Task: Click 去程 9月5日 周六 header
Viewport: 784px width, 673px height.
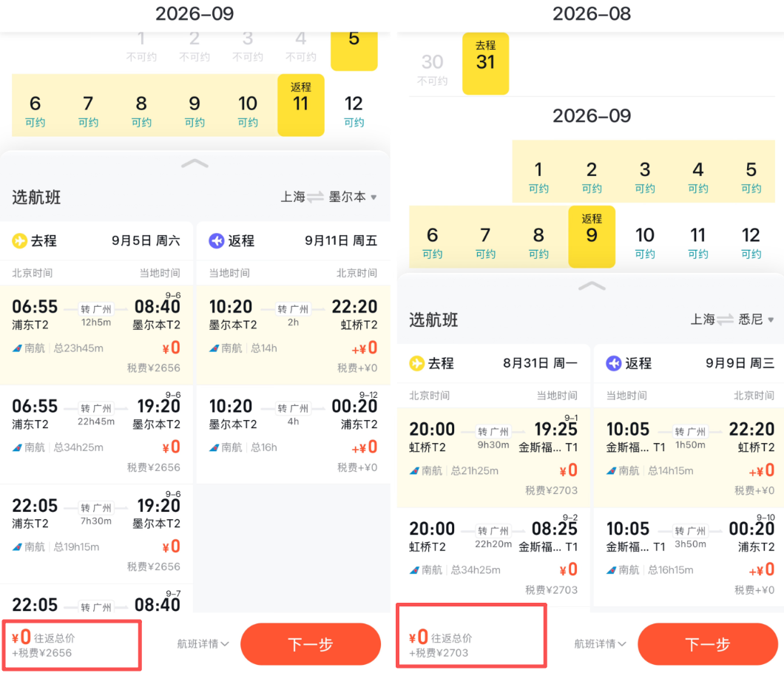Action: [x=96, y=241]
